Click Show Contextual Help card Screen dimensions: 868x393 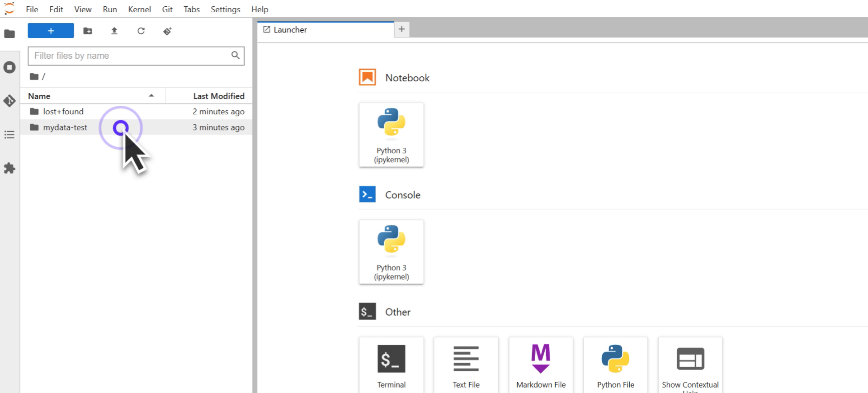coord(690,365)
